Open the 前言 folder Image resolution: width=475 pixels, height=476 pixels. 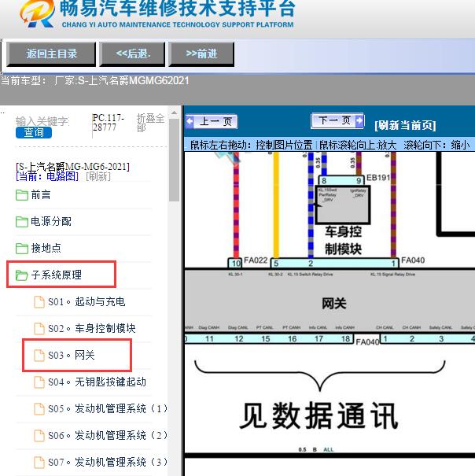pos(41,195)
